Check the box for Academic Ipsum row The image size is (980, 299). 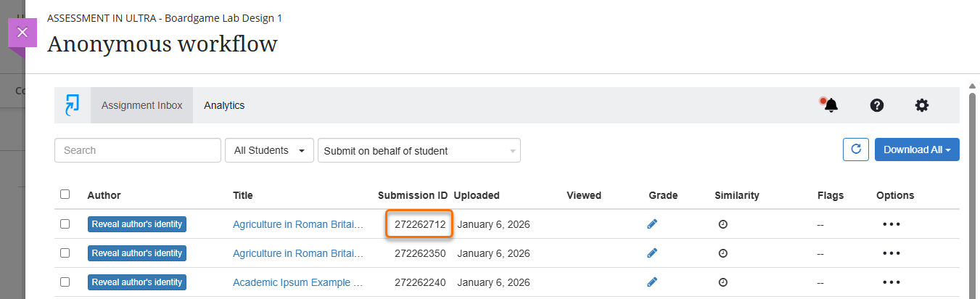point(65,282)
